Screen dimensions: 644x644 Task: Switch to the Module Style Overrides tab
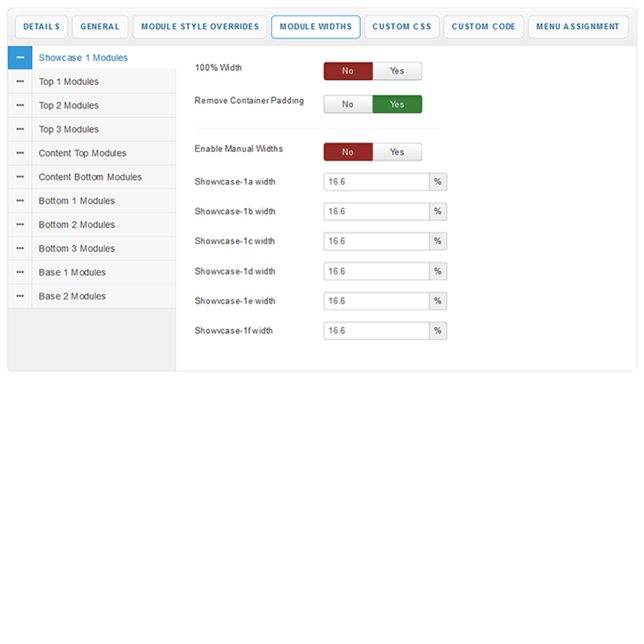pos(199,27)
